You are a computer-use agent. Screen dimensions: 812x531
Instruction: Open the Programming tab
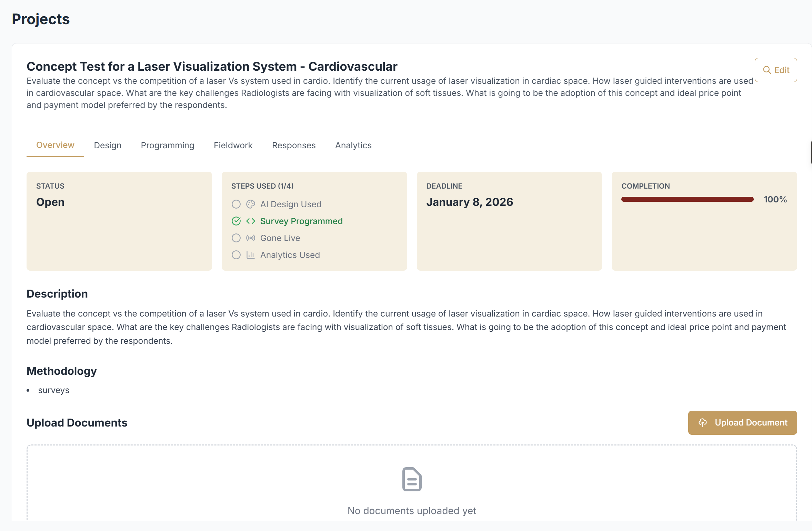click(168, 145)
